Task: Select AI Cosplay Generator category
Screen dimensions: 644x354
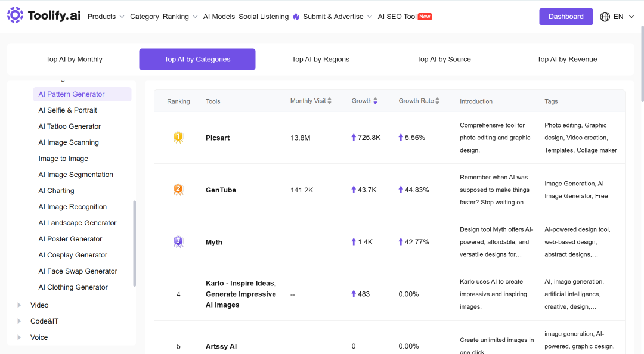Action: (x=73, y=255)
